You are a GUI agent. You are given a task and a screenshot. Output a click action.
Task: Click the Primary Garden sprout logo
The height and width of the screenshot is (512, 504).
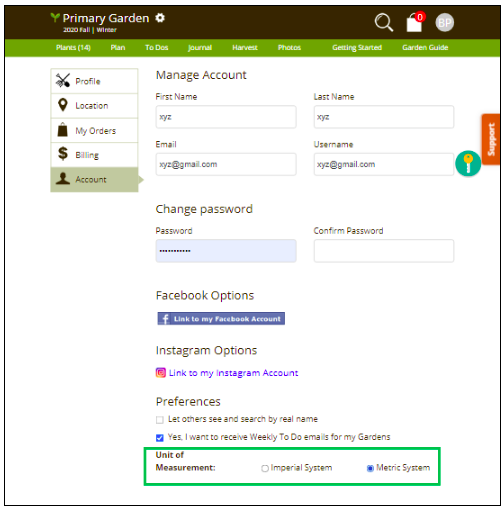[x=55, y=17]
